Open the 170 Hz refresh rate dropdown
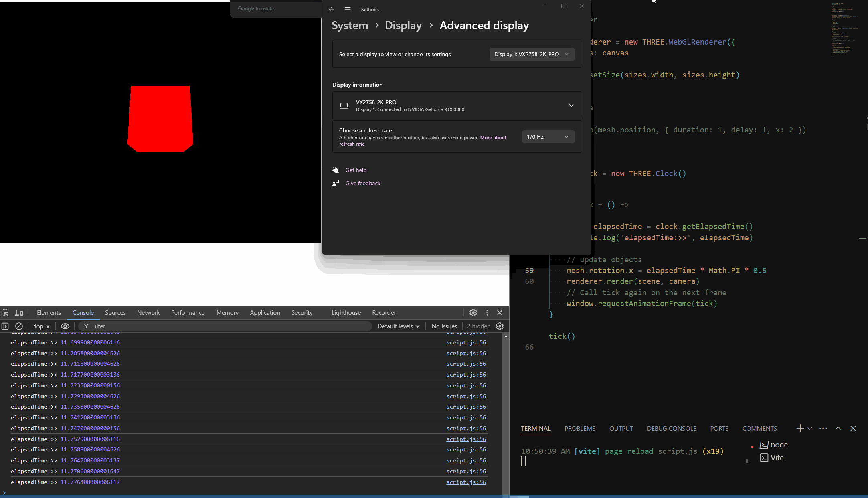 tap(548, 137)
